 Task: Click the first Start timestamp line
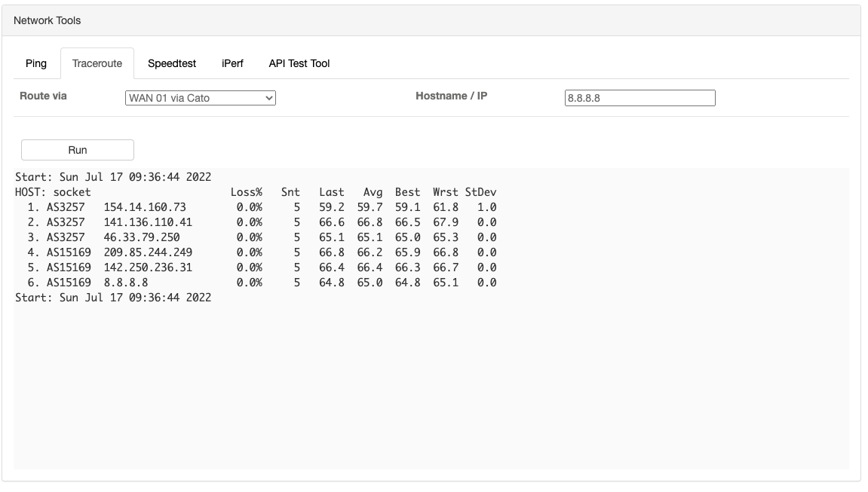point(113,177)
